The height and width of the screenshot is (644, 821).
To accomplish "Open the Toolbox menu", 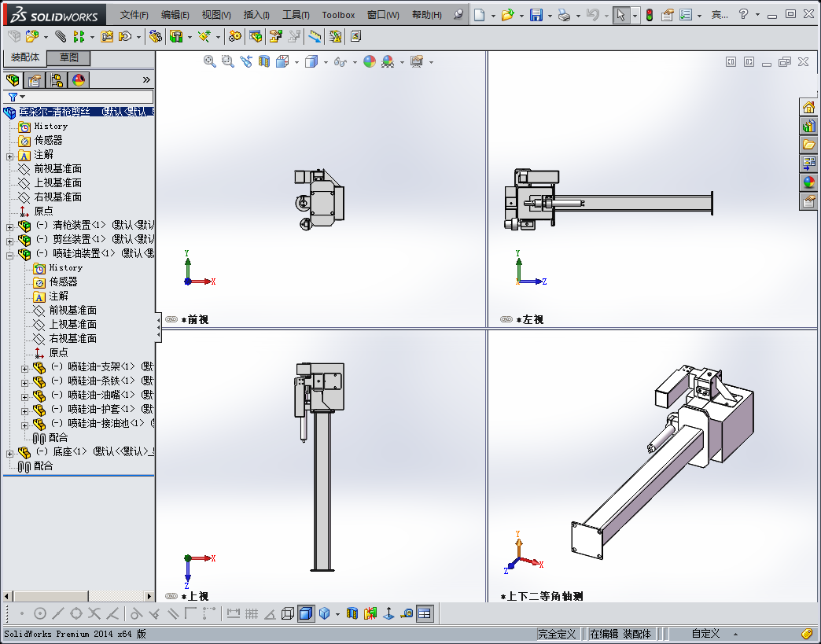I will click(x=338, y=15).
